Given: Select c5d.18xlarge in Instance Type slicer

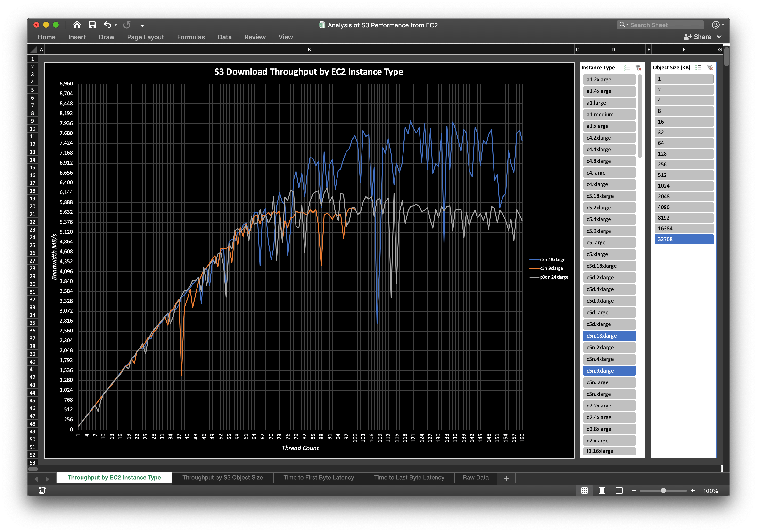Looking at the screenshot, I should click(x=609, y=266).
